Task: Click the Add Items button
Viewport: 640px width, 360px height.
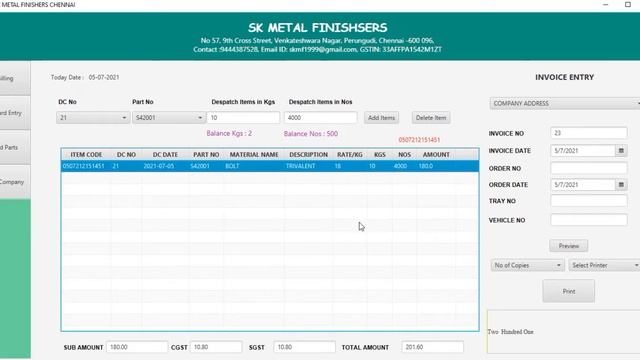Action: tap(381, 118)
